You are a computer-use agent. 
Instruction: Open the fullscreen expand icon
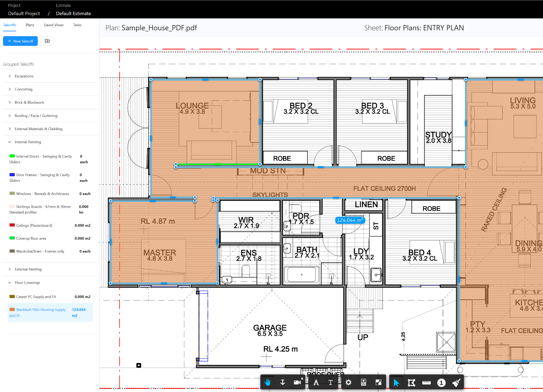(379, 382)
